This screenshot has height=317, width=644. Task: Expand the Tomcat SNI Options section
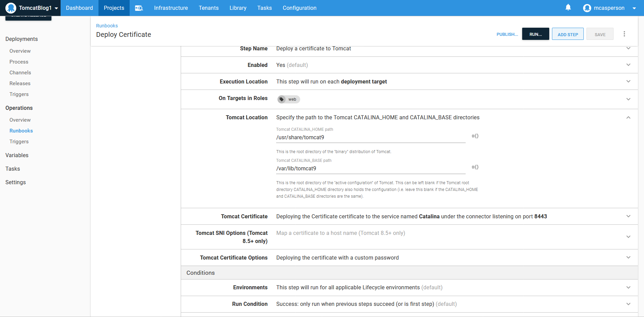pyautogui.click(x=628, y=237)
